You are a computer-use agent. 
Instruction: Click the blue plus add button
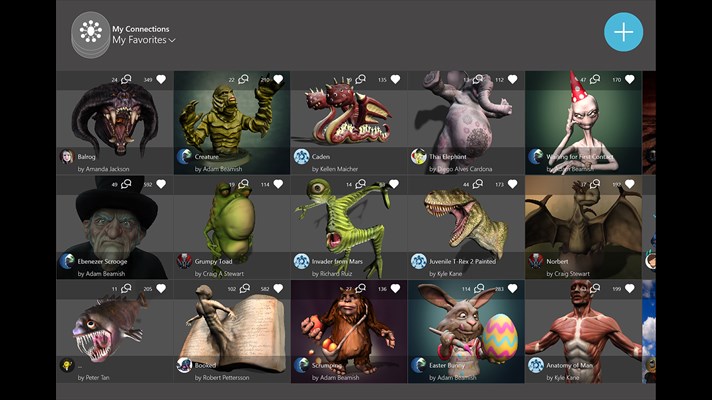point(623,32)
